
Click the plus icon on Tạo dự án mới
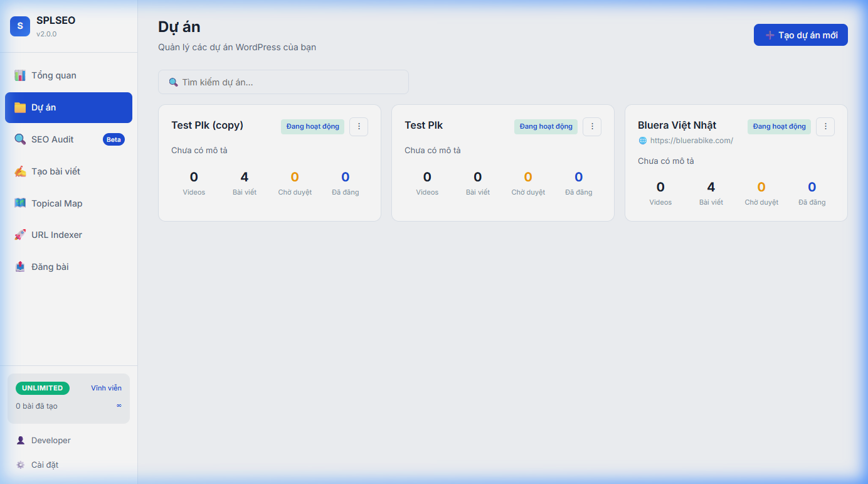pyautogui.click(x=770, y=35)
